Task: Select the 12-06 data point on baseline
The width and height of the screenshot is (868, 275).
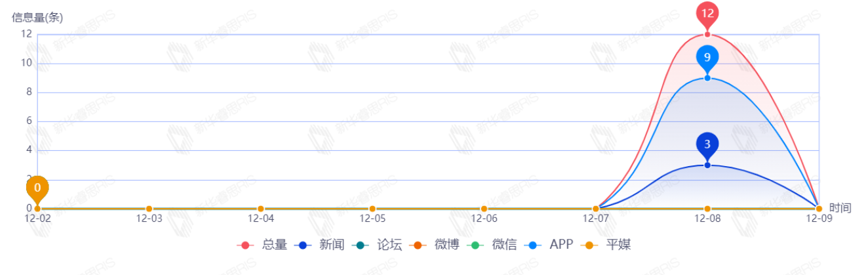Action: [x=484, y=209]
